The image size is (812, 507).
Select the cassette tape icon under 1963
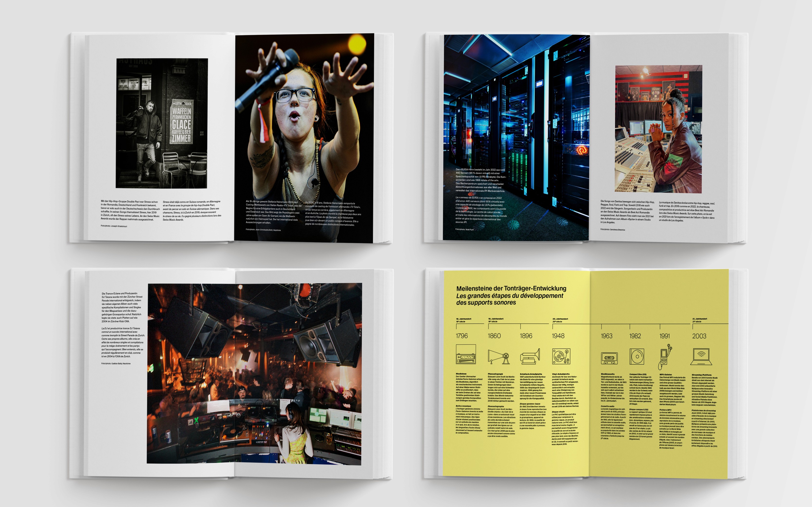(609, 358)
